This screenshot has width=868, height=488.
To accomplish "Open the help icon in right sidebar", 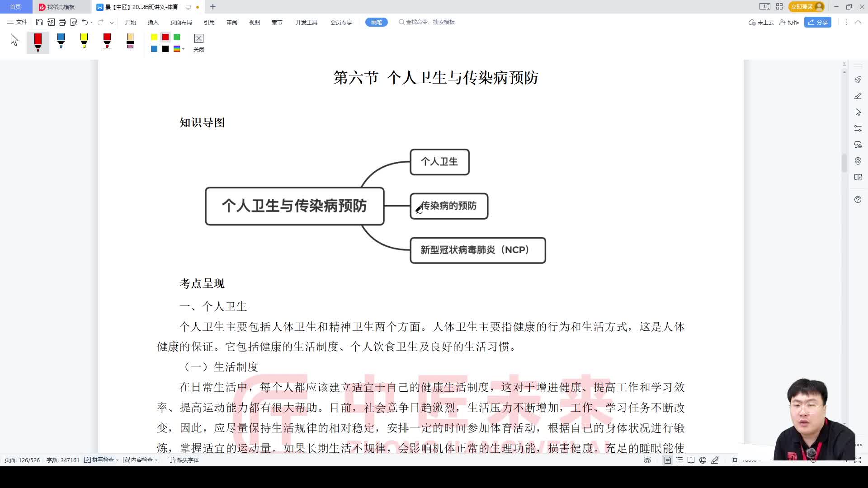I will [858, 199].
